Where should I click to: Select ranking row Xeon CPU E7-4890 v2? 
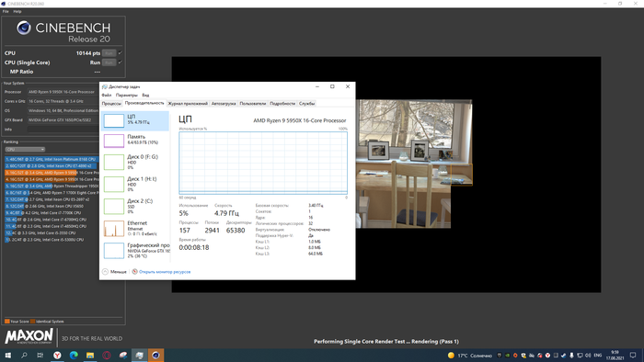click(52, 166)
